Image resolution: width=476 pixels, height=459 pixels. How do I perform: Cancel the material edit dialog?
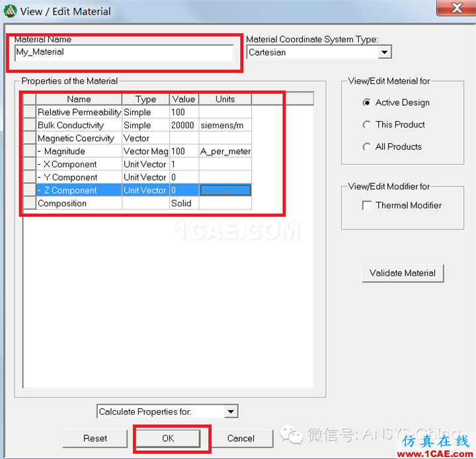tap(241, 438)
